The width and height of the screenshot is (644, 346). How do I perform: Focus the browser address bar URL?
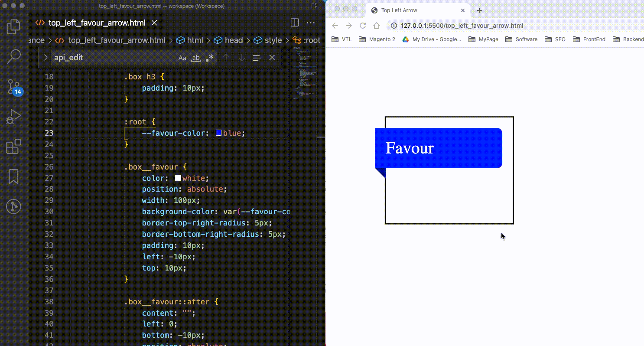(462, 26)
